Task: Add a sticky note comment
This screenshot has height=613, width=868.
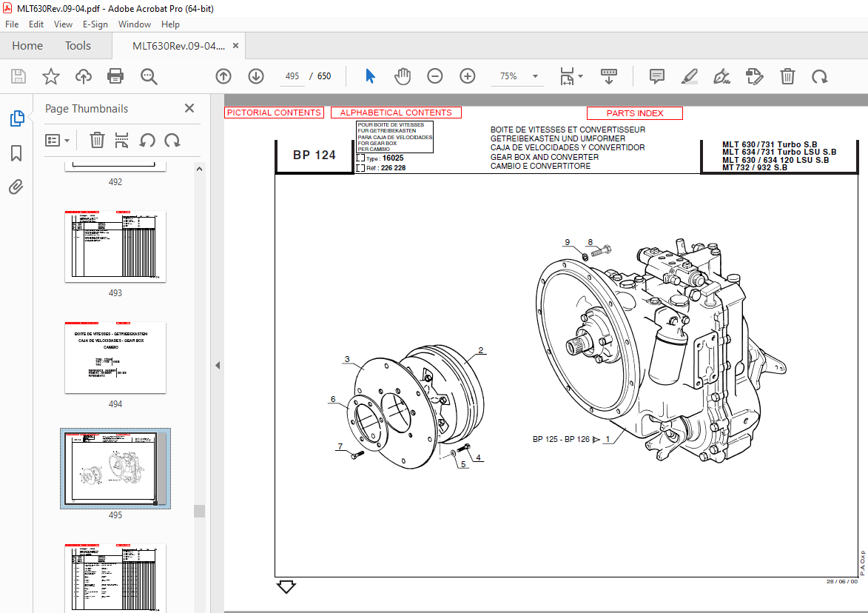Action: point(657,76)
